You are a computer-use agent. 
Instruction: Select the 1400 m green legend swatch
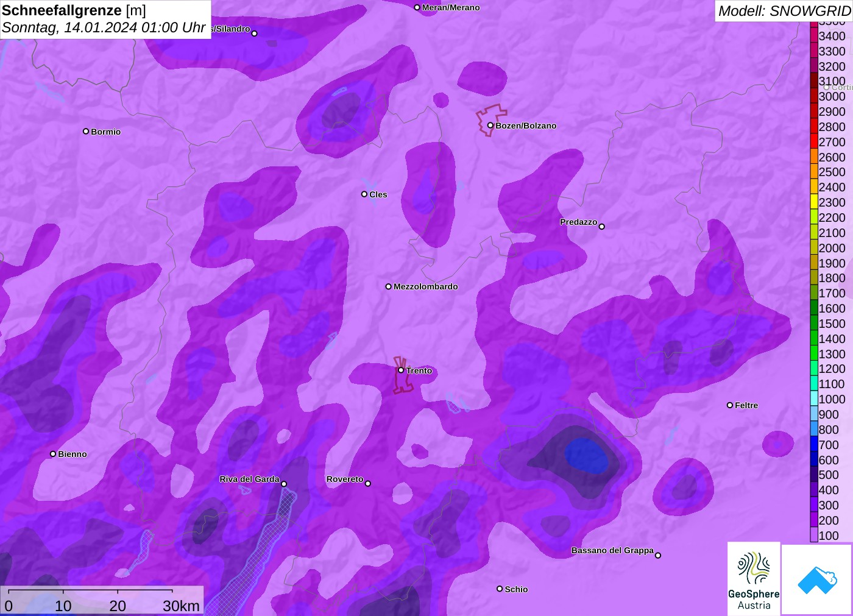click(x=814, y=338)
